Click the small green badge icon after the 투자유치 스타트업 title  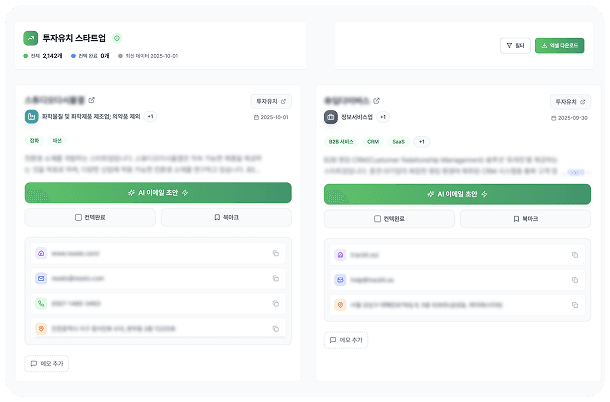click(117, 38)
